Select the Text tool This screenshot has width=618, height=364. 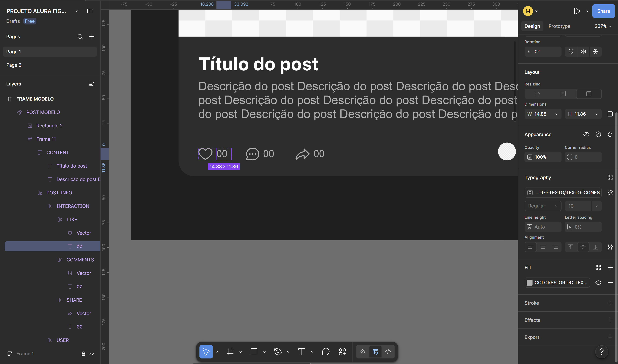tap(302, 352)
